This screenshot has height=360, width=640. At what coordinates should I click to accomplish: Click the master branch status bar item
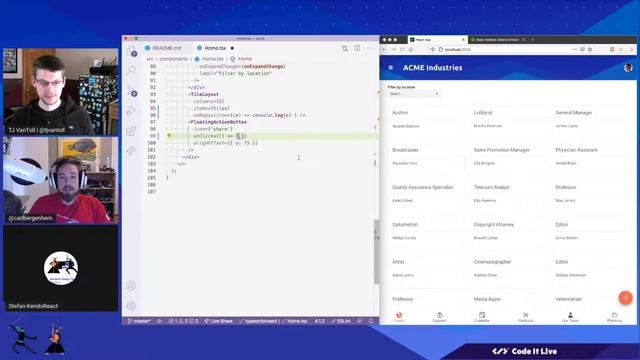[139, 321]
